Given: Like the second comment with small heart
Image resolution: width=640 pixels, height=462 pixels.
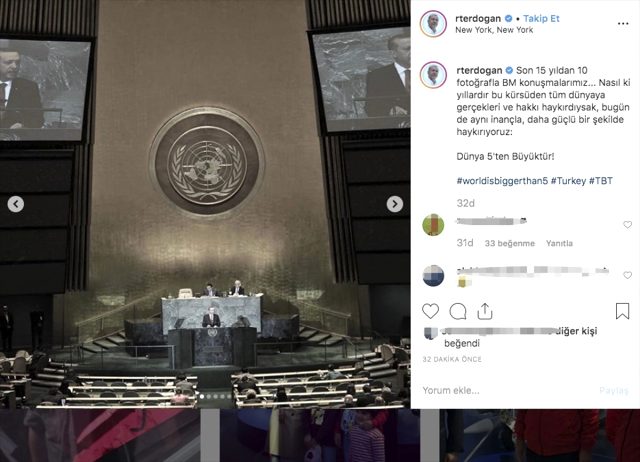Looking at the screenshot, I should pos(627,275).
